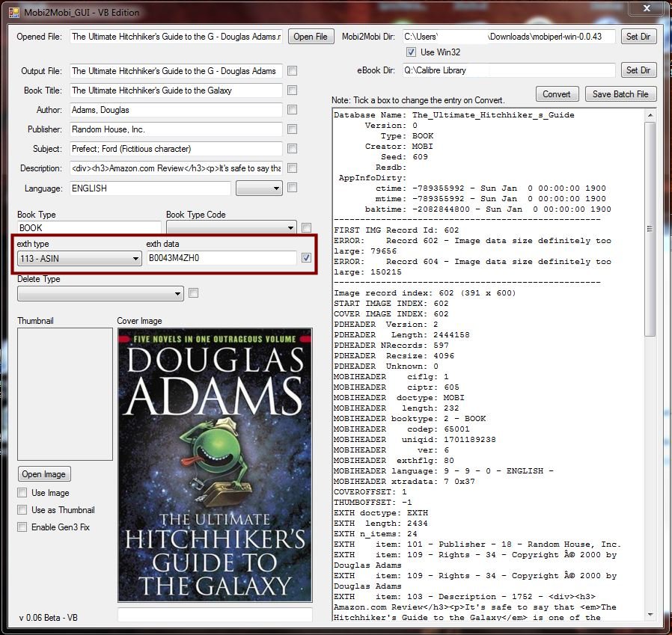Image resolution: width=672 pixels, height=635 pixels.
Task: Click the 'Database Name' line in the log
Action: (x=453, y=115)
